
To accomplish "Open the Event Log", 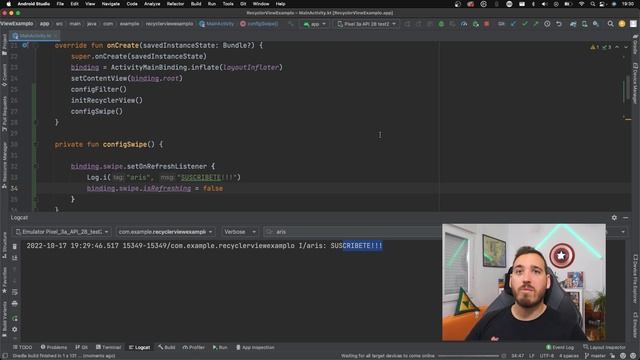I will click(x=560, y=347).
